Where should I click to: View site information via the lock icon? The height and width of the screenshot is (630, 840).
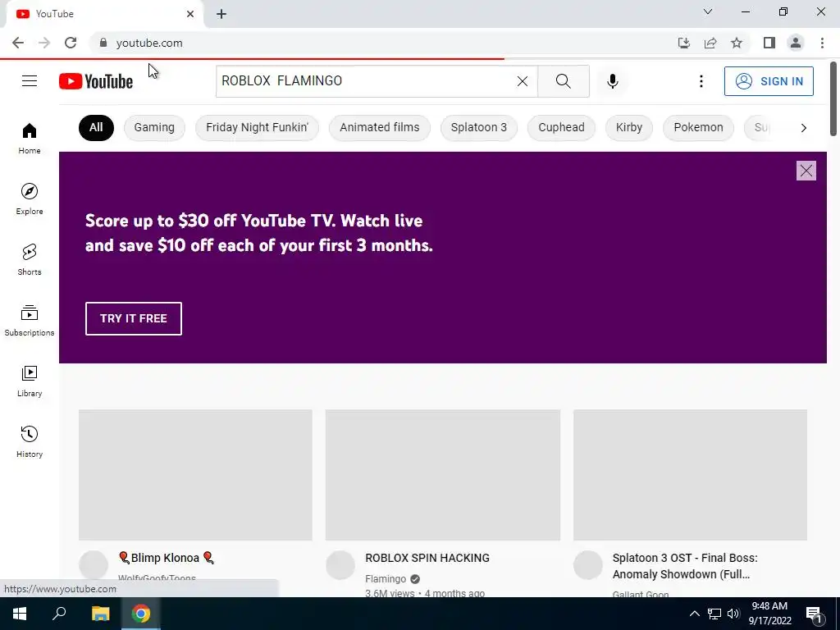103,43
